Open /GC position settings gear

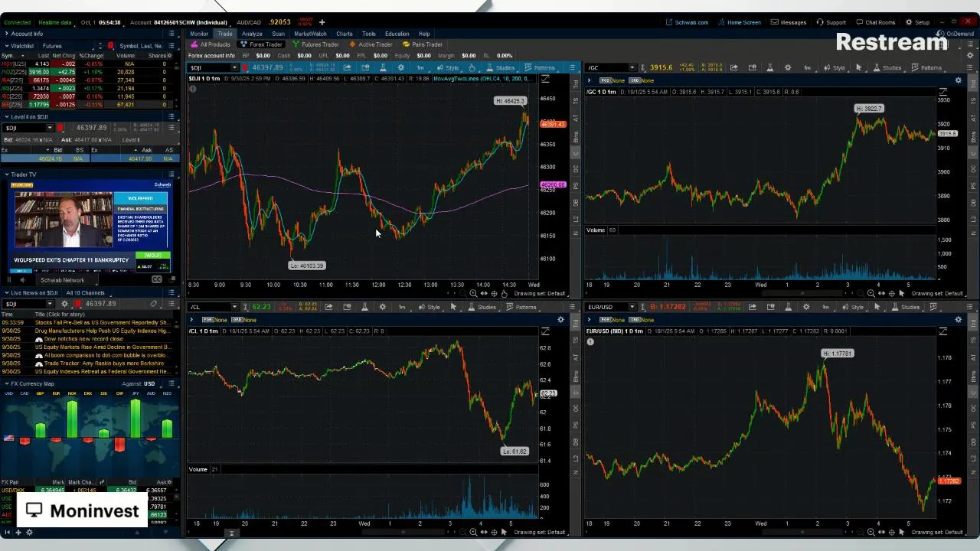coord(959,80)
